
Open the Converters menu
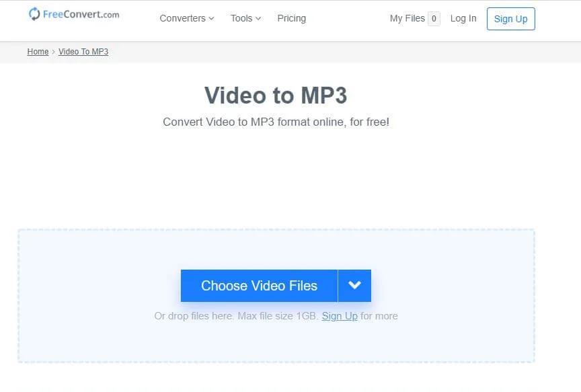point(182,18)
